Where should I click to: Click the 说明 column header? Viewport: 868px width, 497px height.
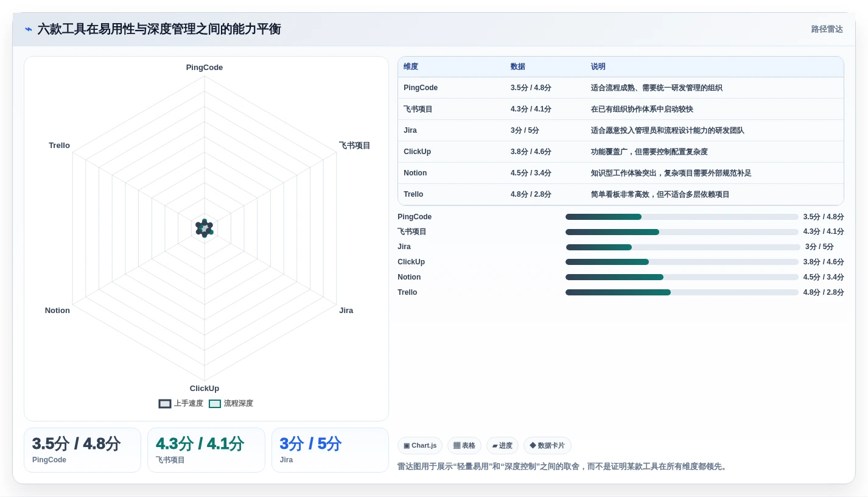(x=598, y=66)
